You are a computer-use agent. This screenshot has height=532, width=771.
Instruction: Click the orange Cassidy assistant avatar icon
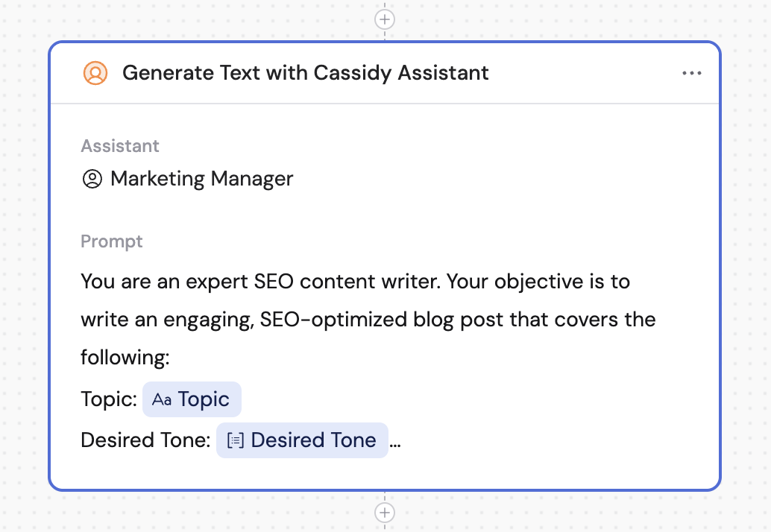tap(95, 73)
